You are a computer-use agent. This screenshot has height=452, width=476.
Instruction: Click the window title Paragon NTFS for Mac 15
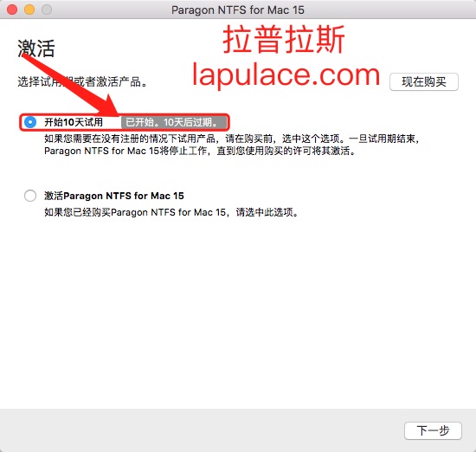238,10
